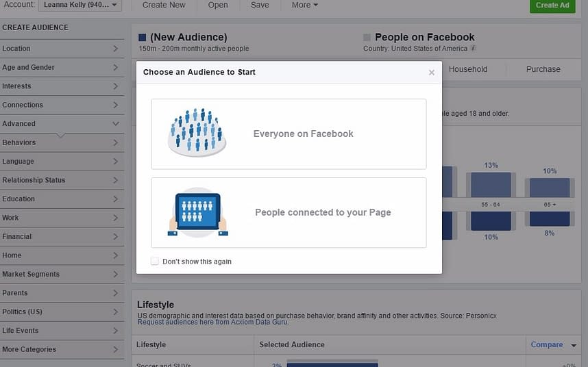This screenshot has height=367, width=588.
Task: Open the Parents category
Action: pos(62,293)
